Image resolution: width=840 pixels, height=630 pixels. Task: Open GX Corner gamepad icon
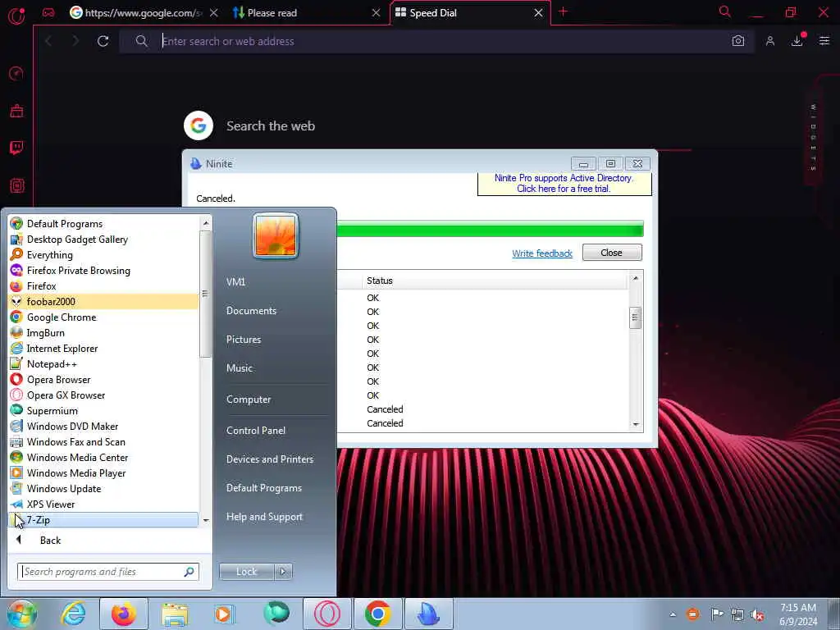point(48,12)
